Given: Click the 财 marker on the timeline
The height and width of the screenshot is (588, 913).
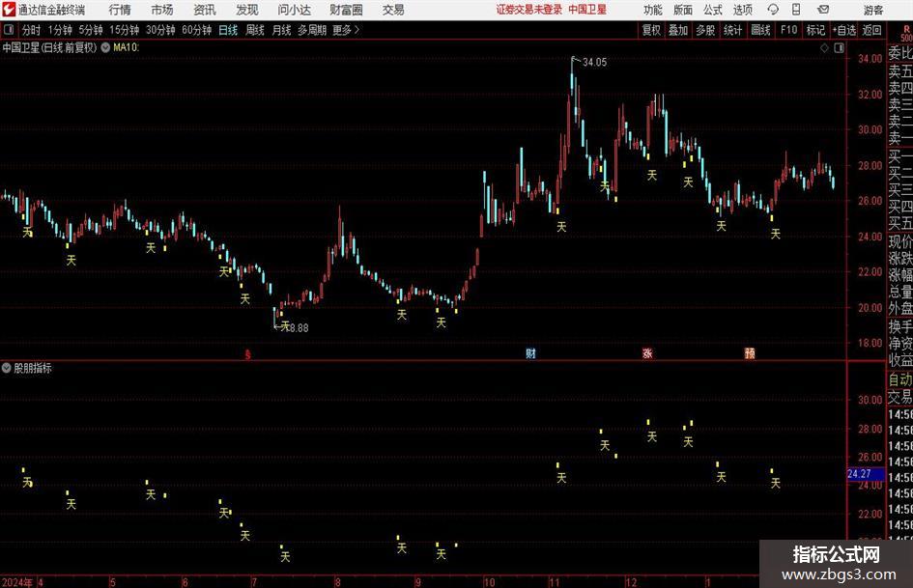Looking at the screenshot, I should click(530, 353).
